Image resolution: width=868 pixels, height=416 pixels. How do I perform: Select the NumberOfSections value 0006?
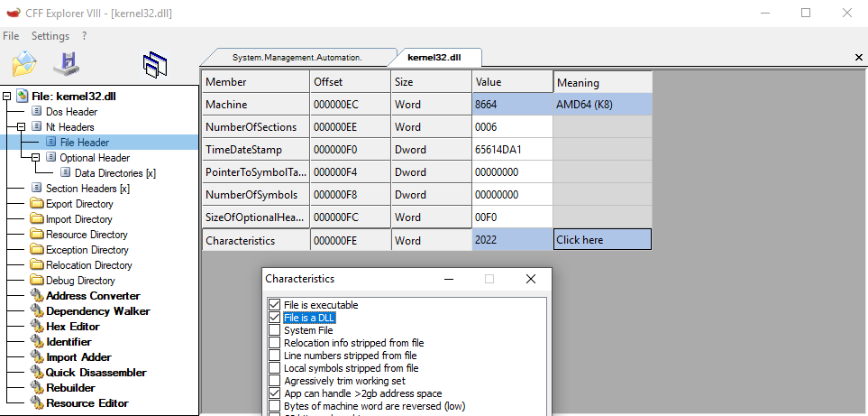(x=513, y=127)
